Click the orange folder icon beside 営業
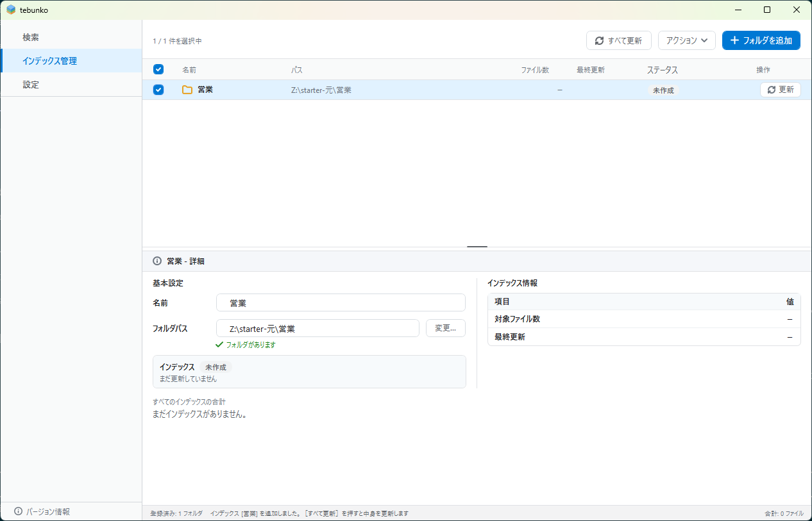The width and height of the screenshot is (812, 521). click(187, 90)
